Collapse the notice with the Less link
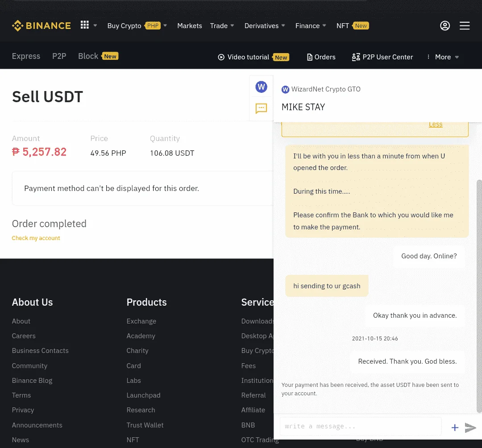This screenshot has height=448, width=482. 436,124
